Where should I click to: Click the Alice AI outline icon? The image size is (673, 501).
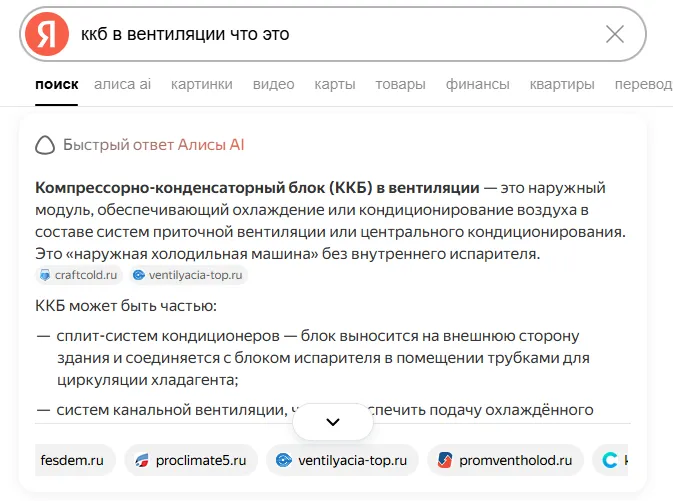click(x=45, y=145)
